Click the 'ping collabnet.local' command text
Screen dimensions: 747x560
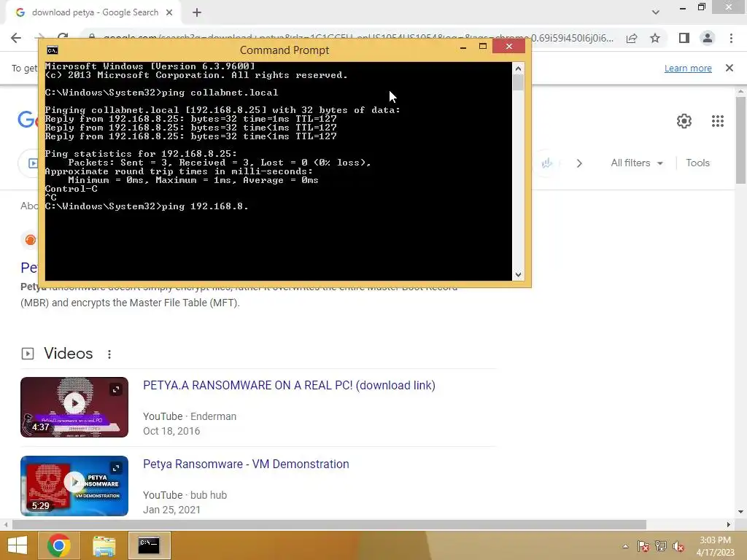[220, 93]
